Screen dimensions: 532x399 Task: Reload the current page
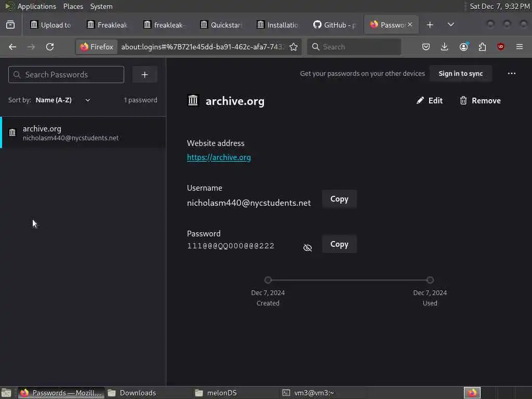coord(50,47)
